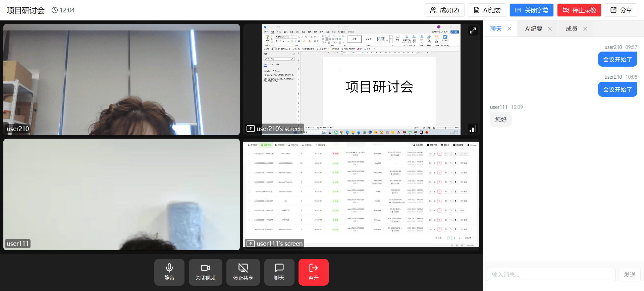
Task: Switch to the 成员 tab
Action: click(572, 29)
